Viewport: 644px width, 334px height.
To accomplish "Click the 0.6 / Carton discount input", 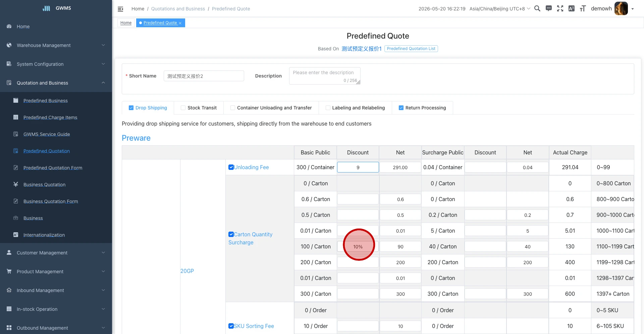I will (358, 199).
